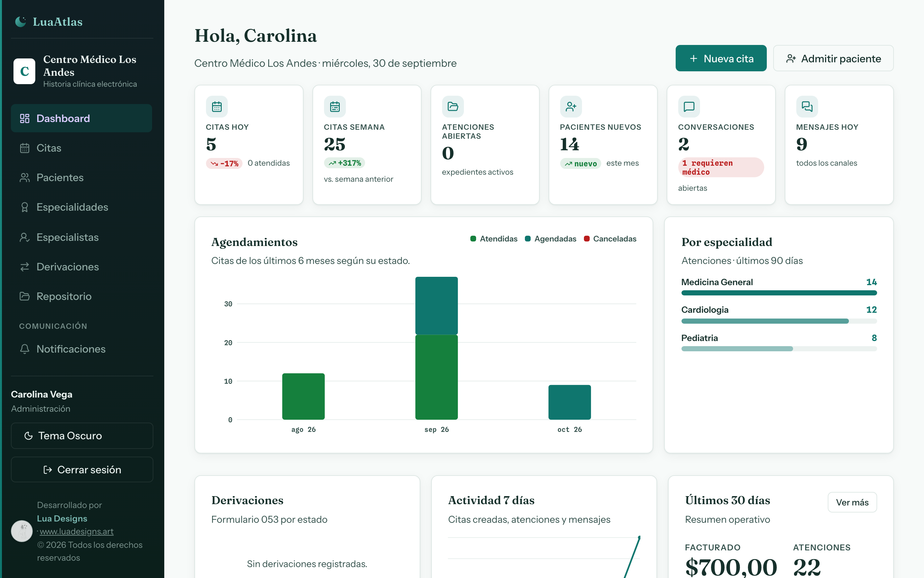The height and width of the screenshot is (578, 924).
Task: Create a Nueva cita
Action: [721, 58]
